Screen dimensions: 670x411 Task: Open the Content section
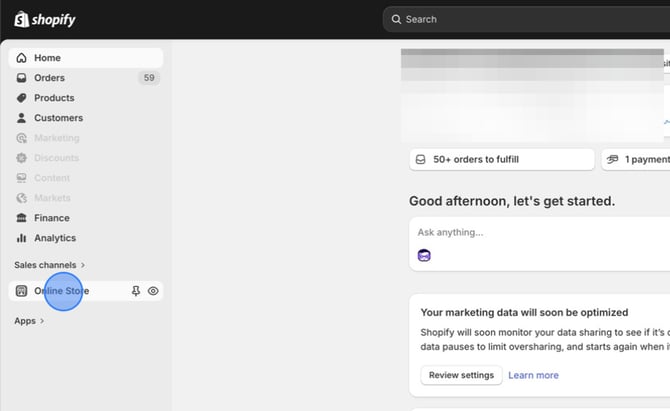85,178
